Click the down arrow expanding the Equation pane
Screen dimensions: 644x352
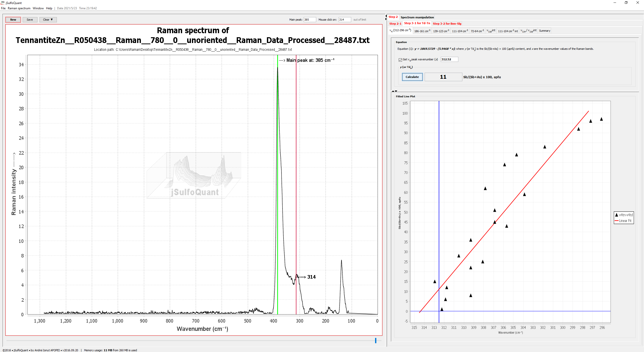pos(396,91)
